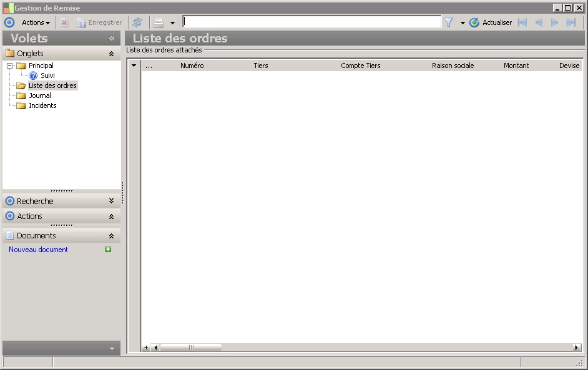Click the blue refresh arrows toolbar icon

pyautogui.click(x=137, y=22)
